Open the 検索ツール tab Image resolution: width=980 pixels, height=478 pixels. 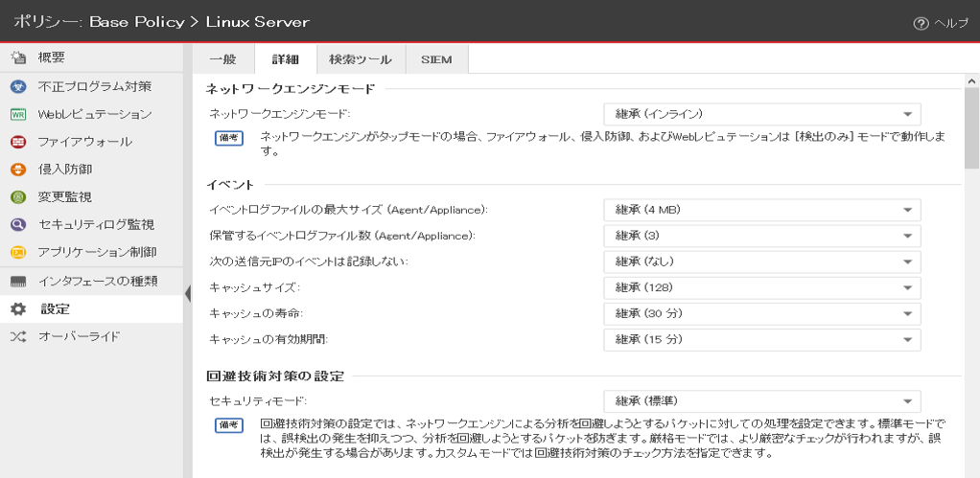(360, 59)
